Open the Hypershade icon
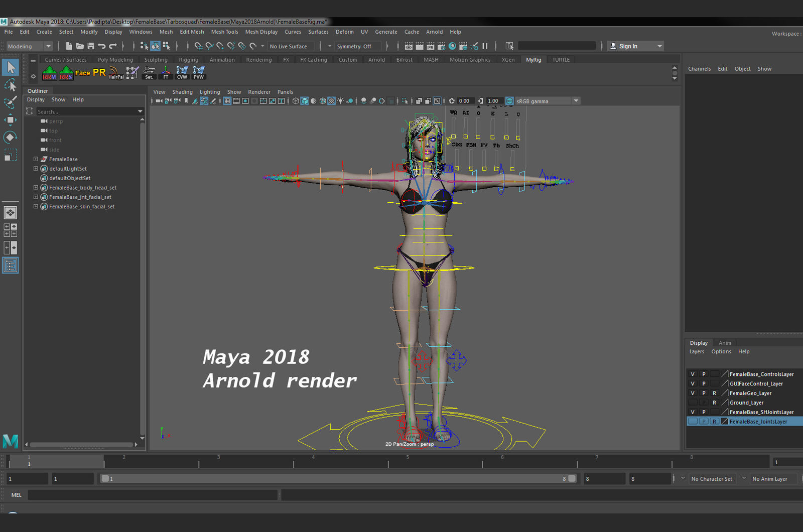This screenshot has height=532, width=803. [452, 46]
